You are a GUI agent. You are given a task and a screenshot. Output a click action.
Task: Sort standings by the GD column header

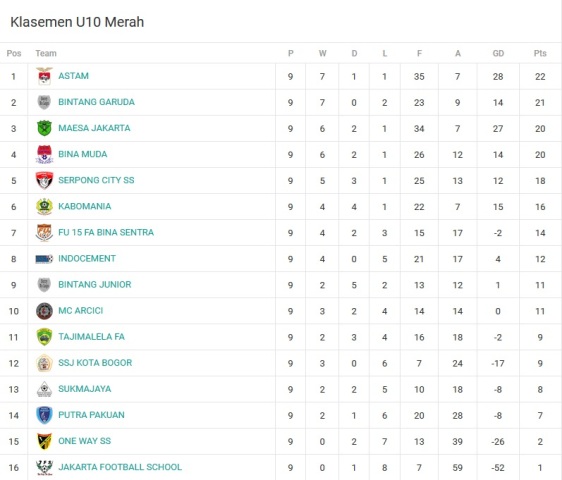(498, 53)
